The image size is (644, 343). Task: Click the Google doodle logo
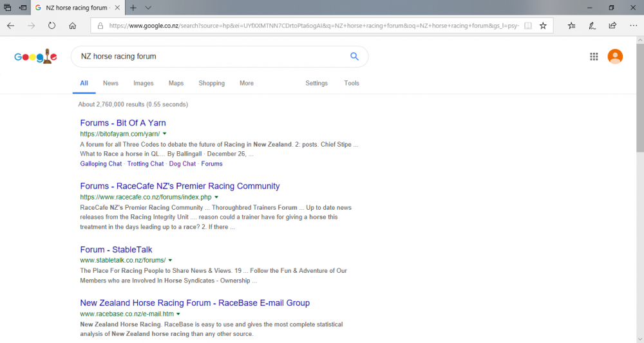pyautogui.click(x=35, y=56)
